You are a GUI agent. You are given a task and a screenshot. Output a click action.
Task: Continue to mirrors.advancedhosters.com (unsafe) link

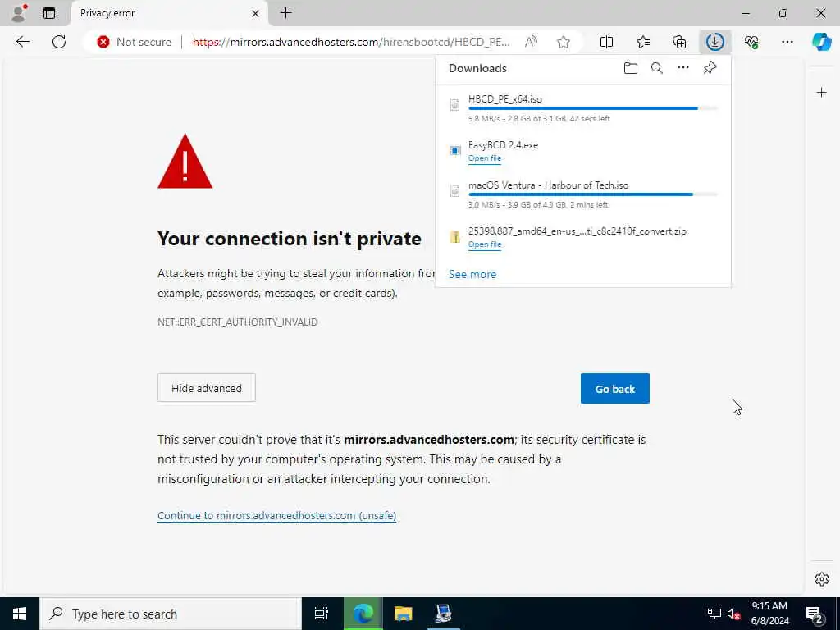point(277,515)
